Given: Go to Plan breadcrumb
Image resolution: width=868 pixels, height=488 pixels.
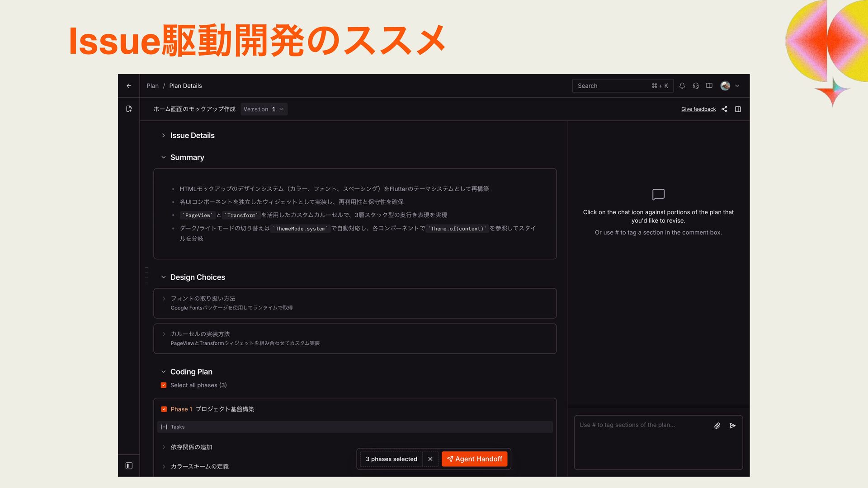Looking at the screenshot, I should point(152,86).
